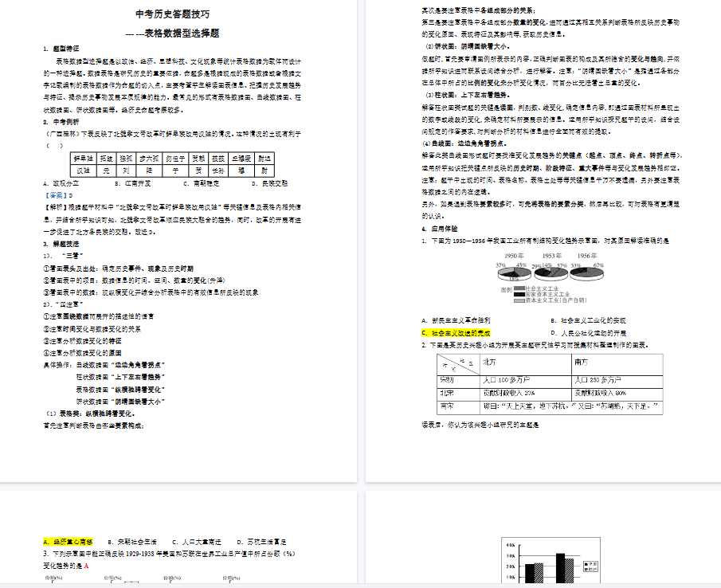Viewport: 721px width, 588px height.
Task: Select option 'B. 江南开发'
Action: click(x=133, y=183)
